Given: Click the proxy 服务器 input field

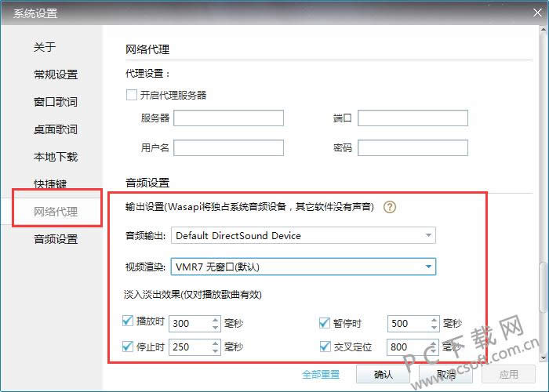Looking at the screenshot, I should click(x=228, y=118).
